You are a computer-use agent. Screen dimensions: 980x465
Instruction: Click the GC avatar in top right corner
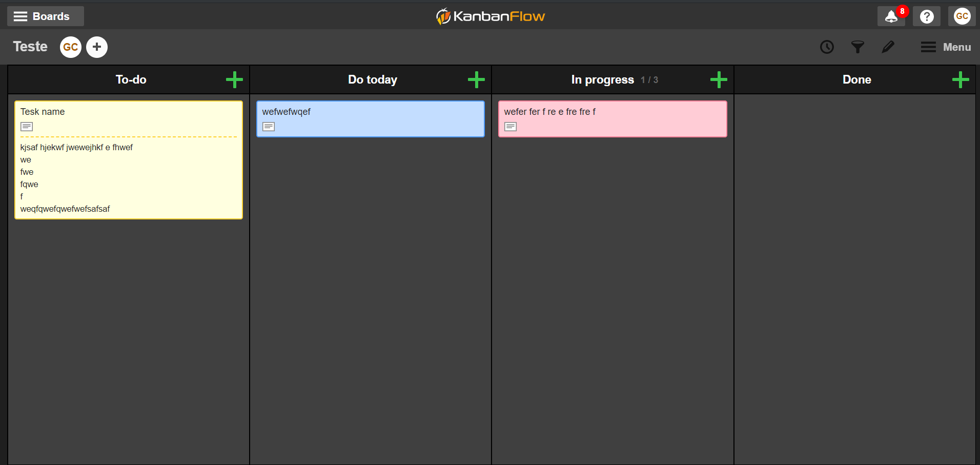(x=962, y=16)
